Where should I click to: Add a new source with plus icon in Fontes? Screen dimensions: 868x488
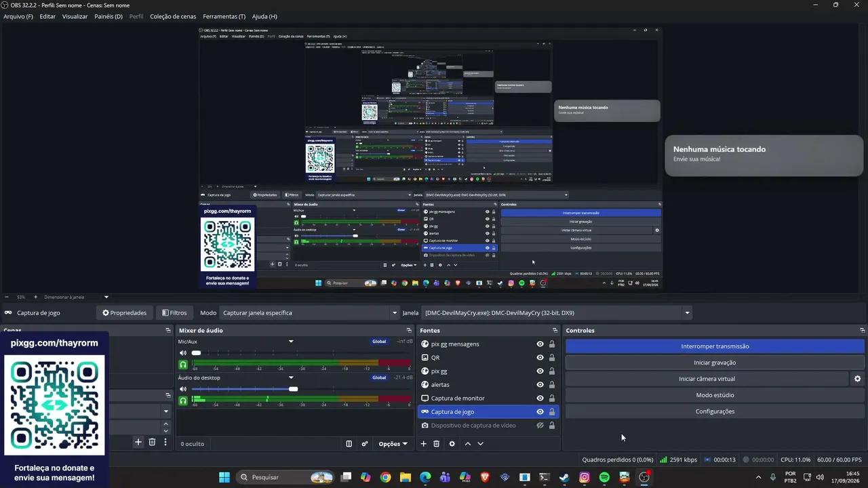click(x=424, y=444)
